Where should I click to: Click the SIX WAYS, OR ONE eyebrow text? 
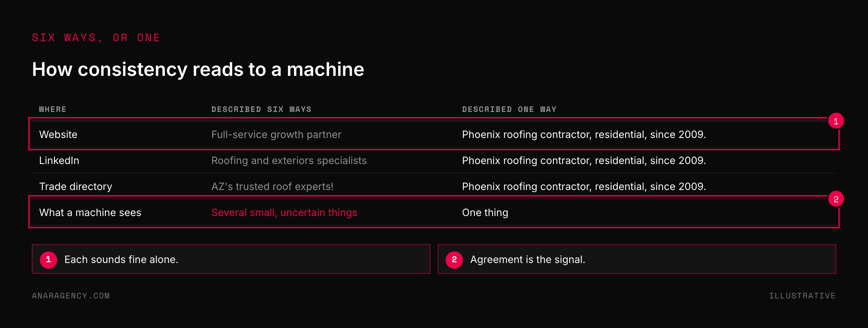coord(96,38)
